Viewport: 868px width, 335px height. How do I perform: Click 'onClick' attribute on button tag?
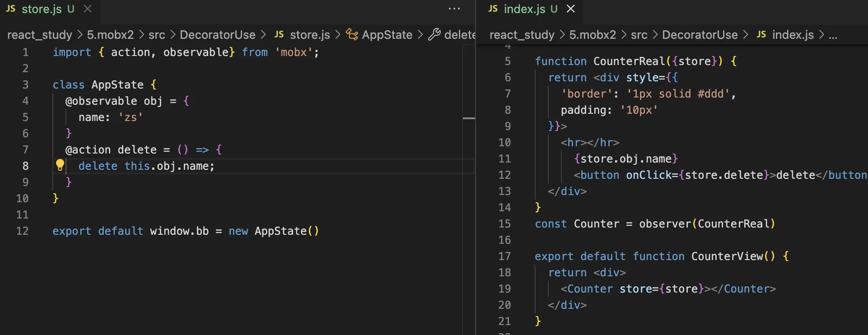pos(649,175)
